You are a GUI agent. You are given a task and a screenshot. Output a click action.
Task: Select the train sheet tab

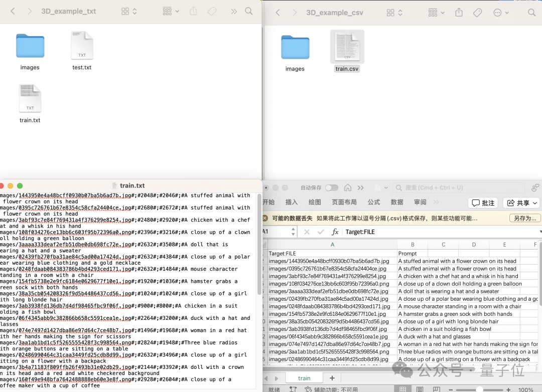point(304,378)
